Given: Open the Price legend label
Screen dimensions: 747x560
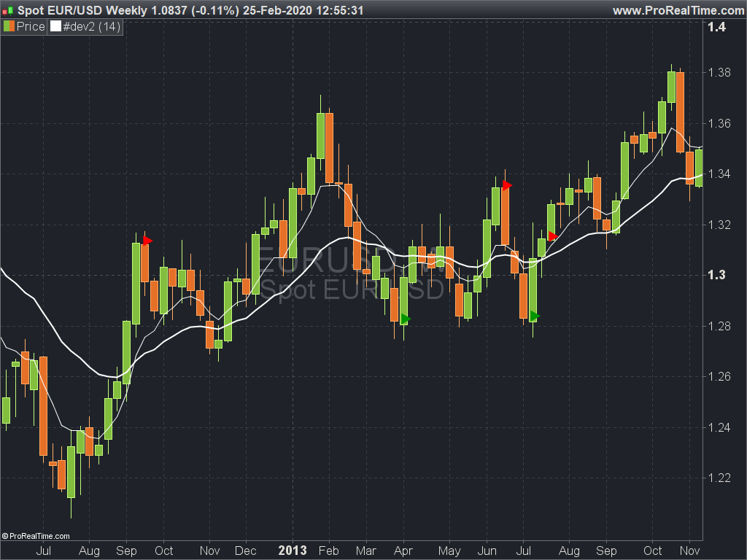Looking at the screenshot, I should point(31,27).
